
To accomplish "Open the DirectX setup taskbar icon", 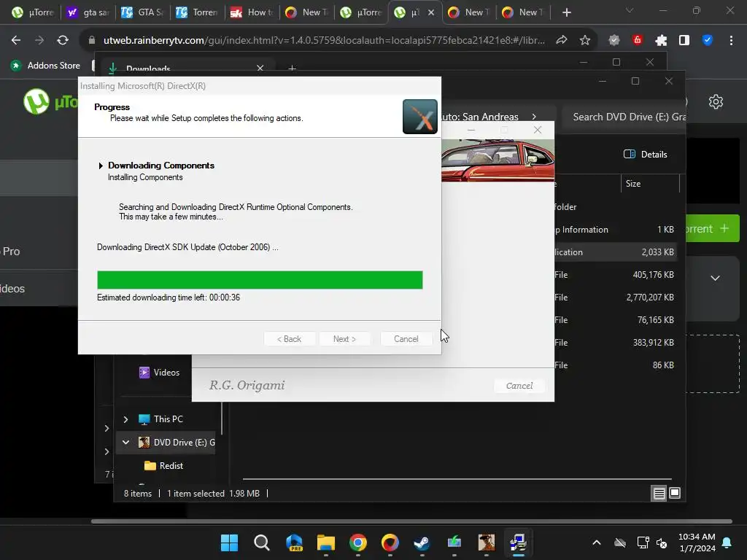I will coord(519,542).
